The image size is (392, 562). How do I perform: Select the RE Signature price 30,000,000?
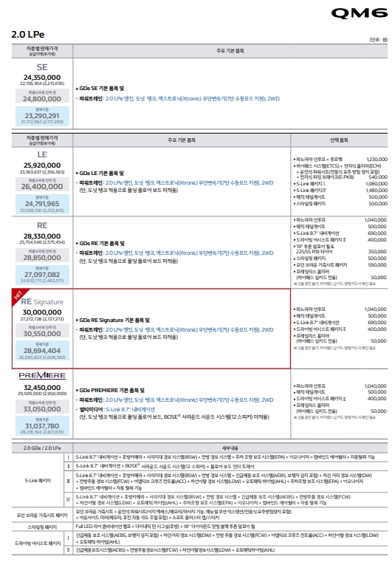[42, 312]
